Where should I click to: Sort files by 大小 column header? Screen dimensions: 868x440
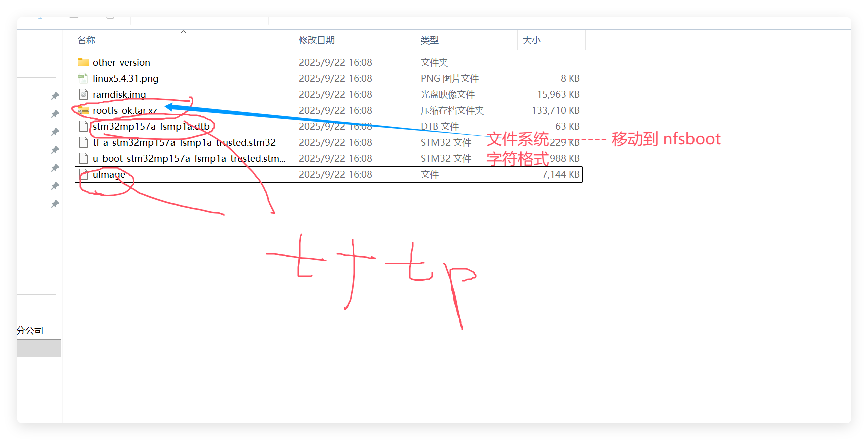532,40
